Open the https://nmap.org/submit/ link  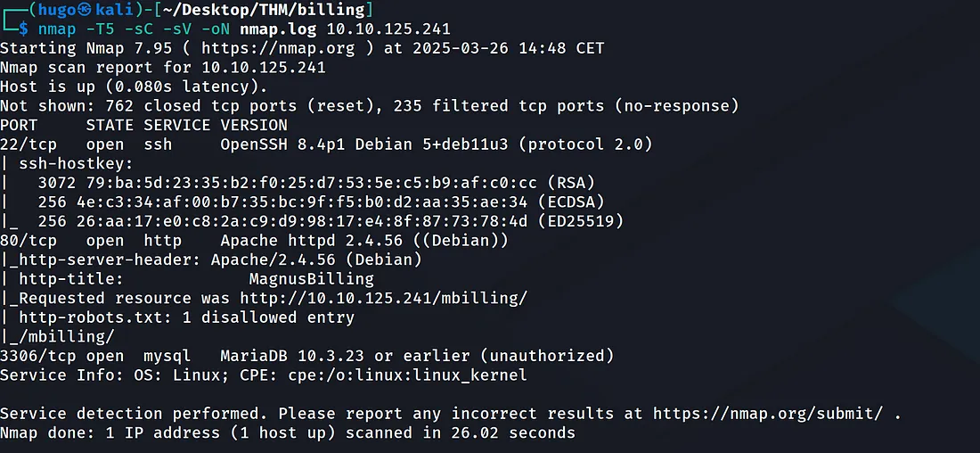pyautogui.click(x=768, y=414)
